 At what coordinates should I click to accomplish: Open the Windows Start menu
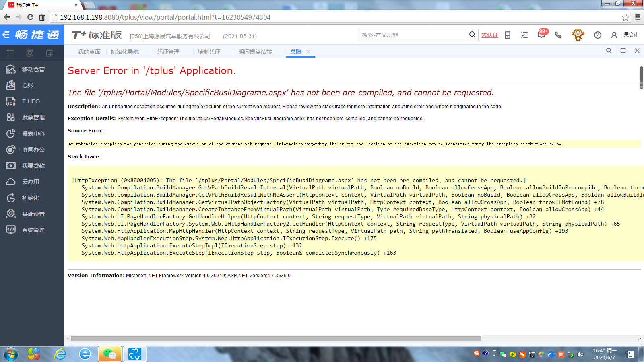coord(11,354)
